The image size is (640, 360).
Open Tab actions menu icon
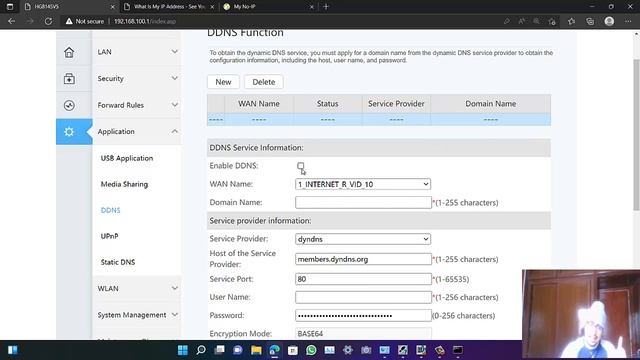(10, 7)
